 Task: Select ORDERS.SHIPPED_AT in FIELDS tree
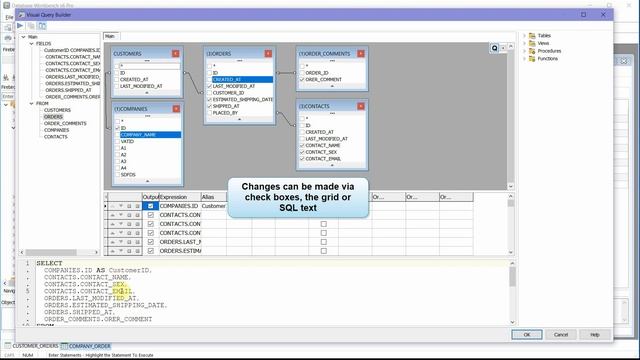point(69,90)
